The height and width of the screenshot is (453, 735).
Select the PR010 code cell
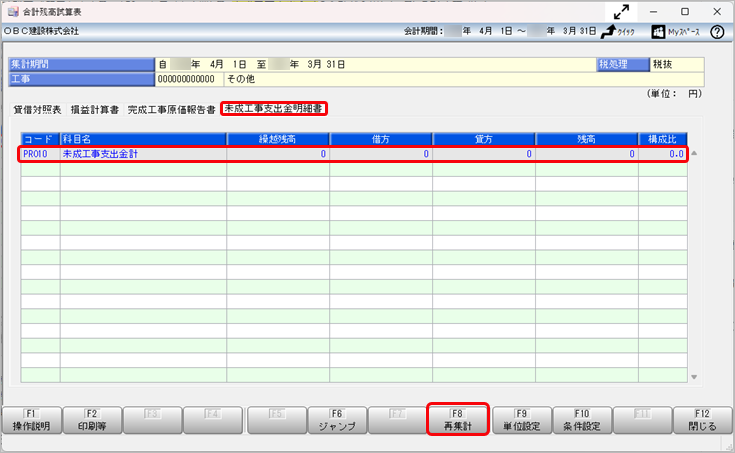(x=40, y=154)
